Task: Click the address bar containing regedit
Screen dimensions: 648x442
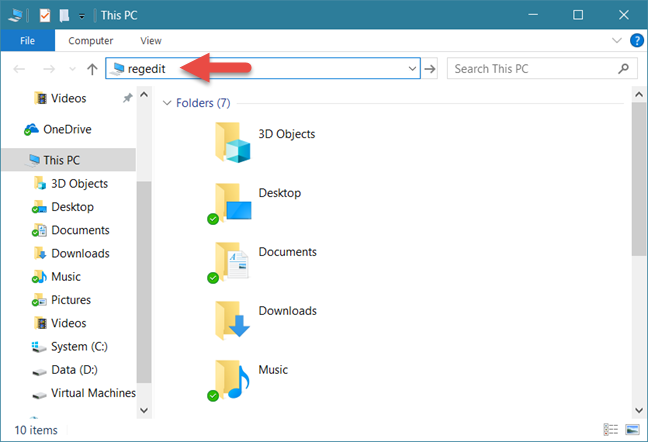Action: tap(263, 68)
